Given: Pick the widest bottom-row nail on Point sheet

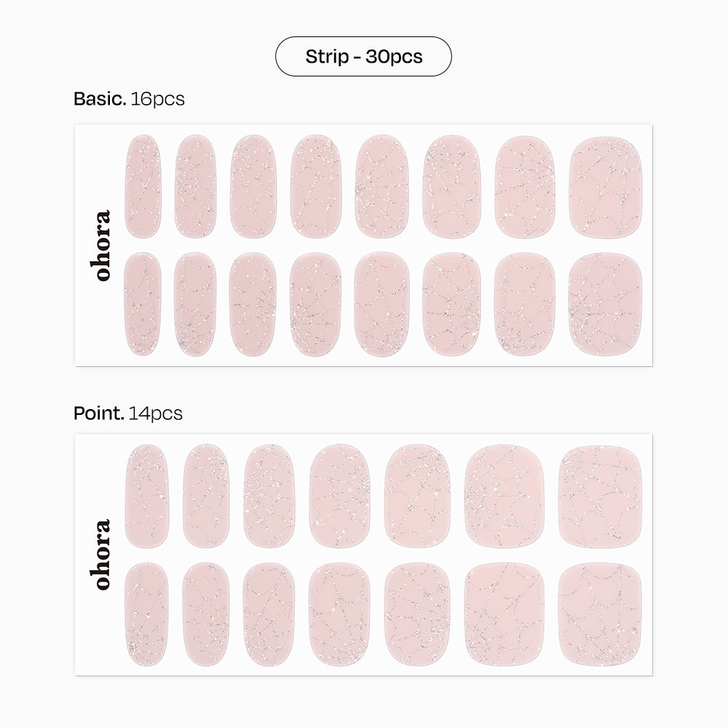Looking at the screenshot, I should click(600, 614).
